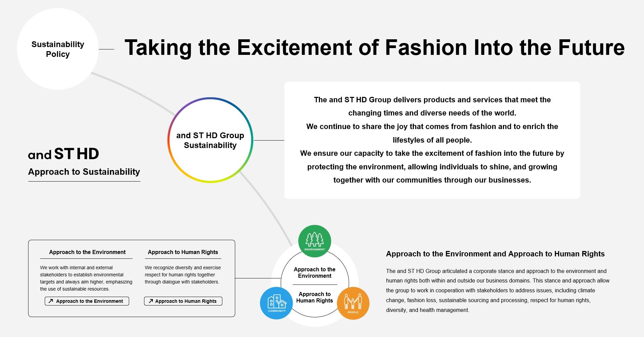Click the 'Approach to the Environment and Approach to Human Rights' heading
Image resolution: width=644 pixels, height=337 pixels.
point(495,254)
